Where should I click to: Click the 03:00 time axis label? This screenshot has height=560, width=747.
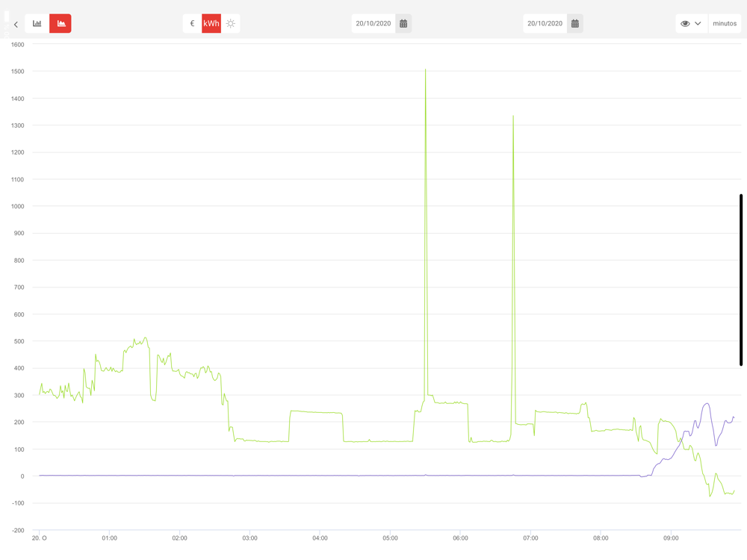click(249, 538)
